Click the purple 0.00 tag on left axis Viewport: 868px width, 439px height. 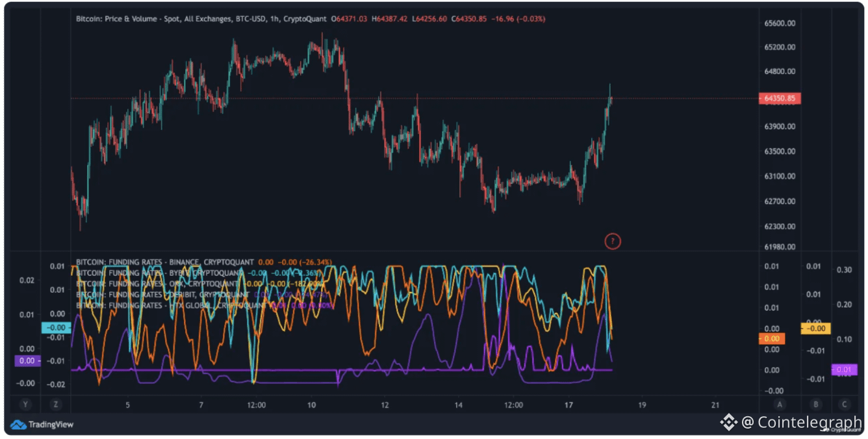click(x=27, y=361)
